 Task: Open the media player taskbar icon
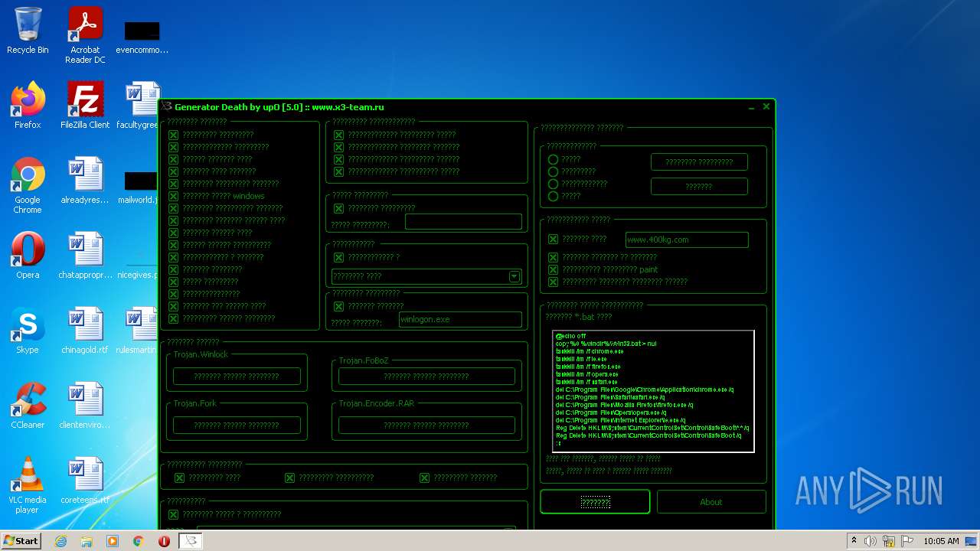click(x=113, y=541)
